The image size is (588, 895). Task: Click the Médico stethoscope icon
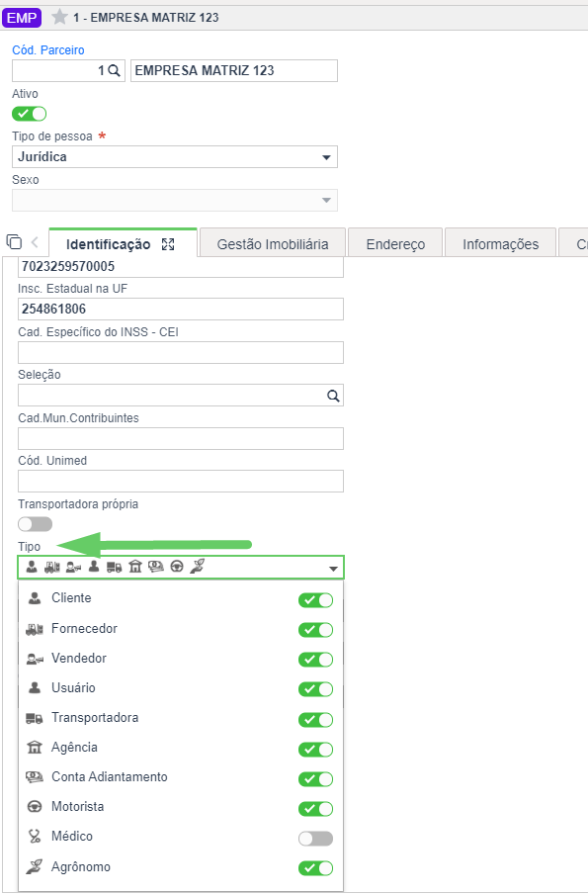[x=35, y=837]
